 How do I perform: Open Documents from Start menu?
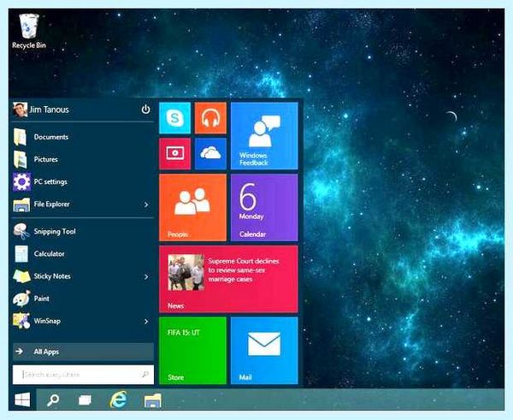(x=82, y=137)
